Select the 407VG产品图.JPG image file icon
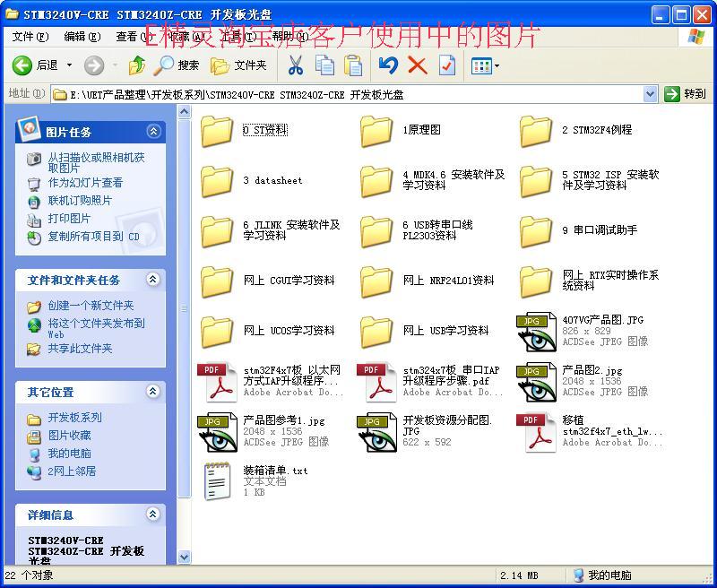 click(536, 332)
